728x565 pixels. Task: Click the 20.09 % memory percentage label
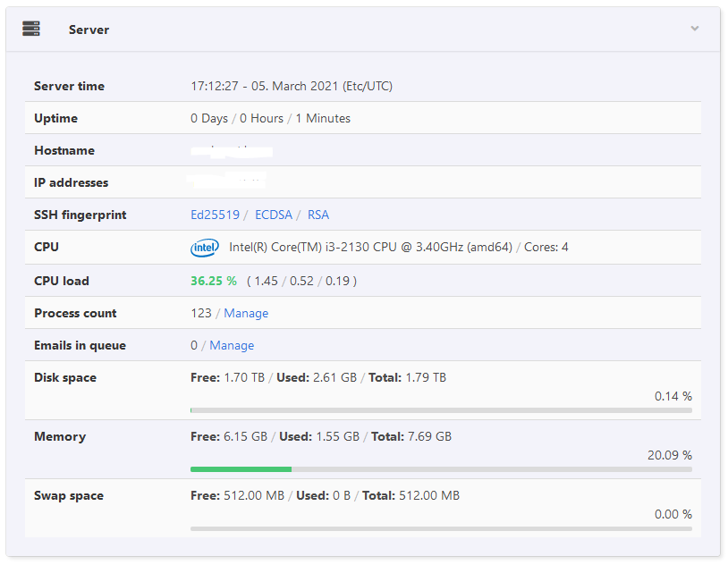pyautogui.click(x=669, y=455)
